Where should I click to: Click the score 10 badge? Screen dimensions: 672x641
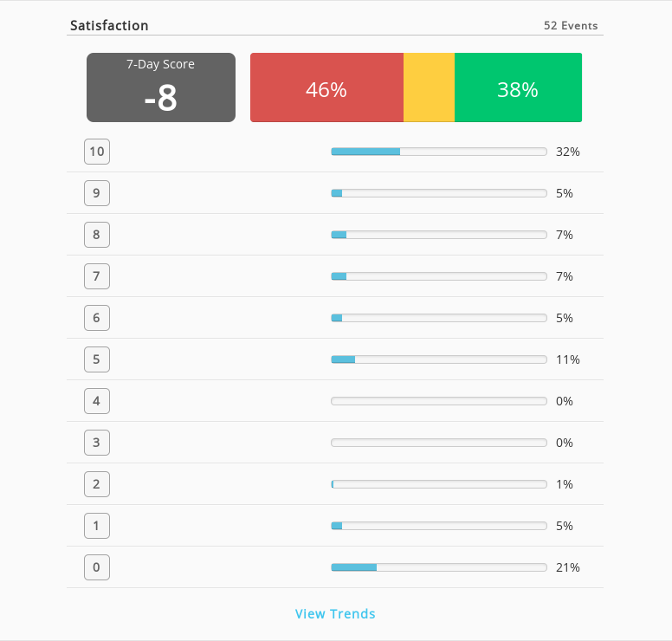coord(97,152)
